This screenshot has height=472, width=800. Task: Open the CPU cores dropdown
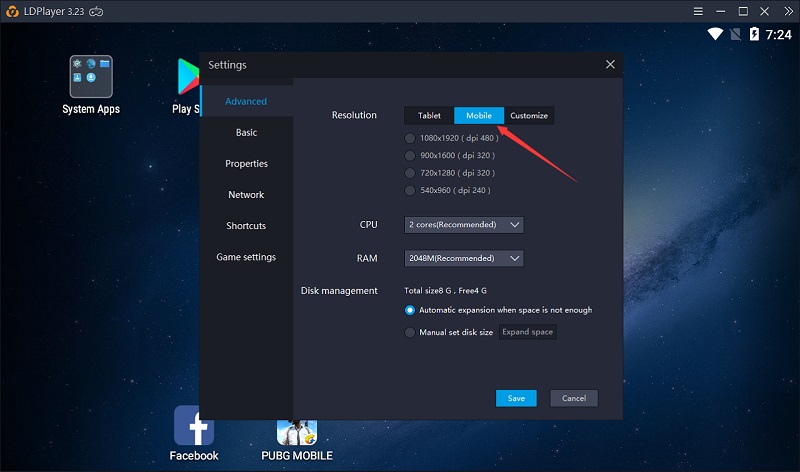pos(464,225)
